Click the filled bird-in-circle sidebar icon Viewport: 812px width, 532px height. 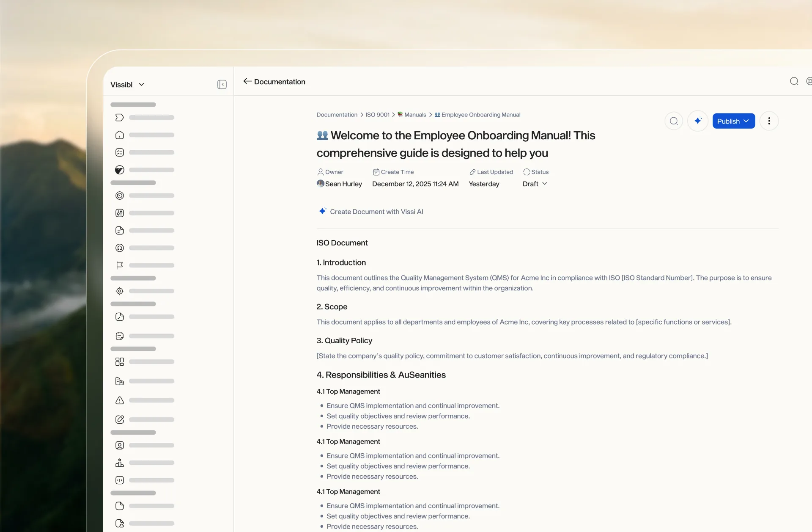[120, 170]
